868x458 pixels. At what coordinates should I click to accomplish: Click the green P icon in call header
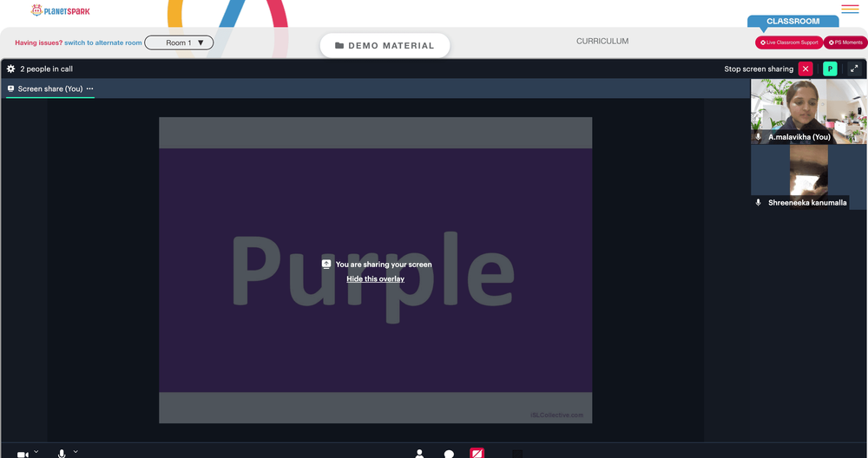[830, 69]
